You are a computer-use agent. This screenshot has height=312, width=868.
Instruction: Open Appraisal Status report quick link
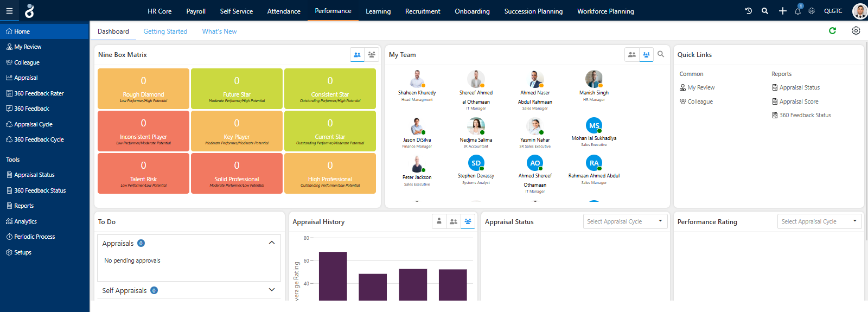pos(796,87)
